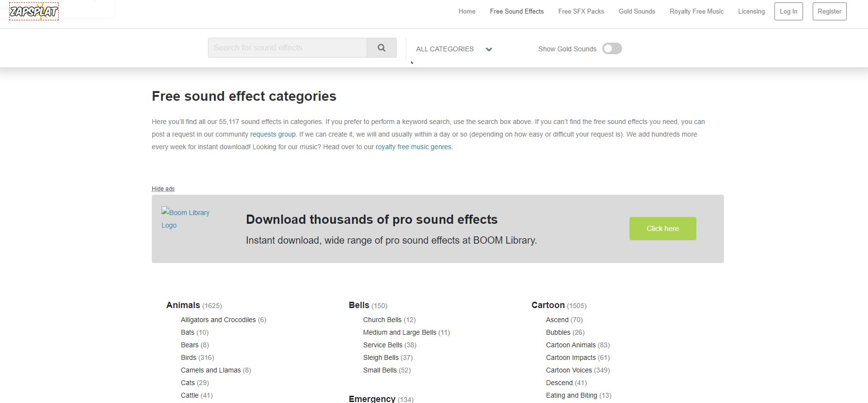Open the ALL CATEGORIES dropdown

454,49
